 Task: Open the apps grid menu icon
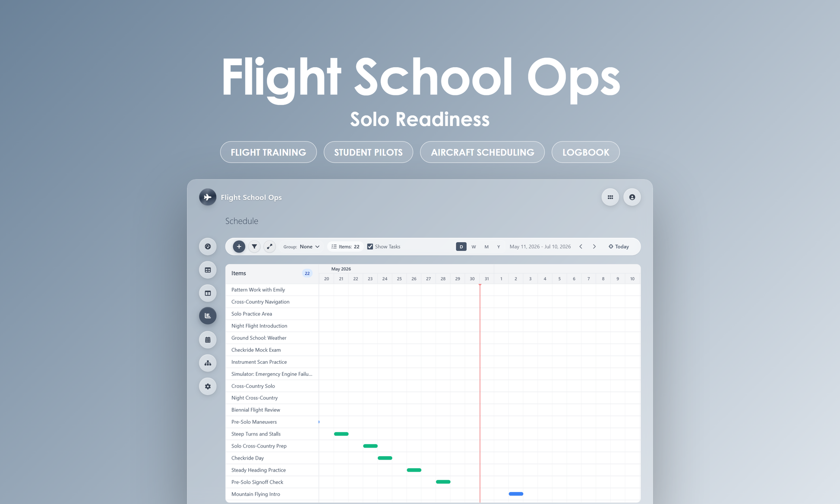(610, 197)
